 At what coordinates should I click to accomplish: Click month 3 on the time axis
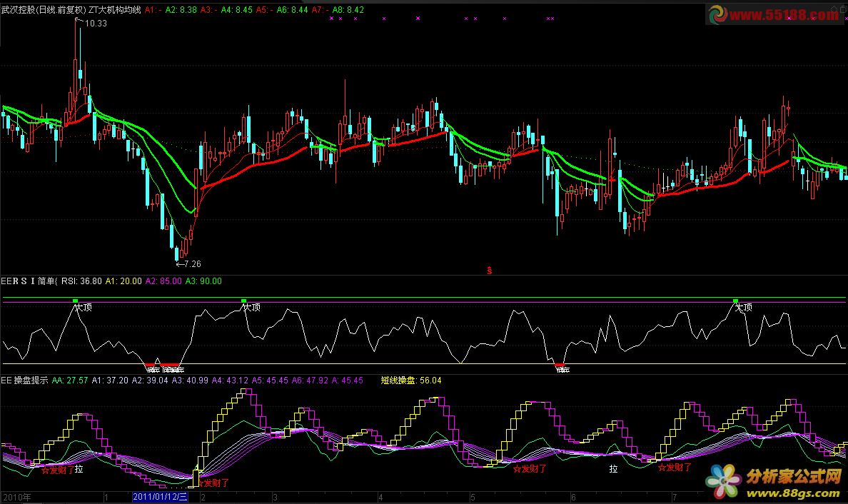[x=275, y=498]
